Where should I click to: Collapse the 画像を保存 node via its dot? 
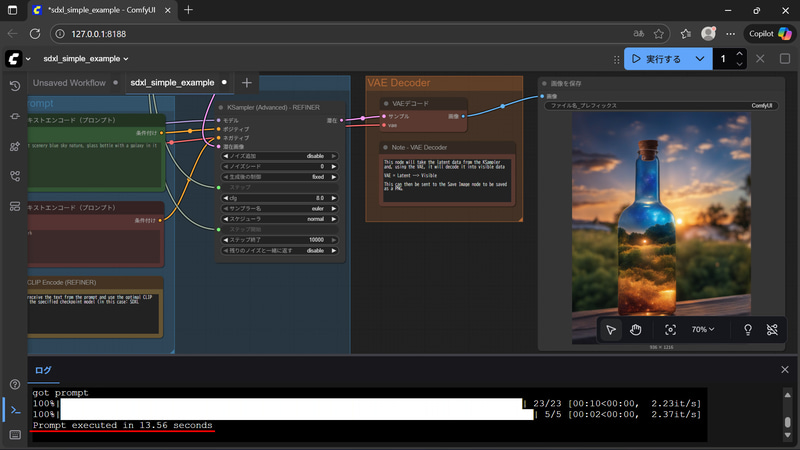pos(544,84)
